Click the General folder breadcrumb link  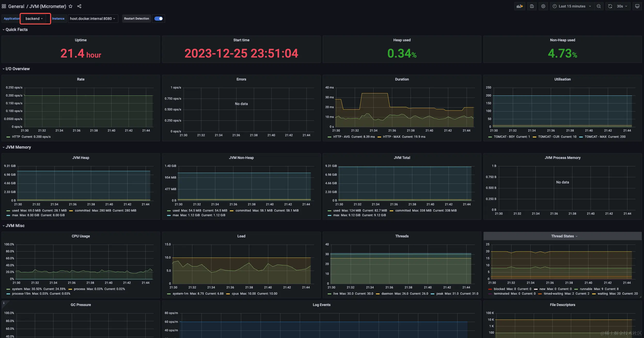point(16,6)
